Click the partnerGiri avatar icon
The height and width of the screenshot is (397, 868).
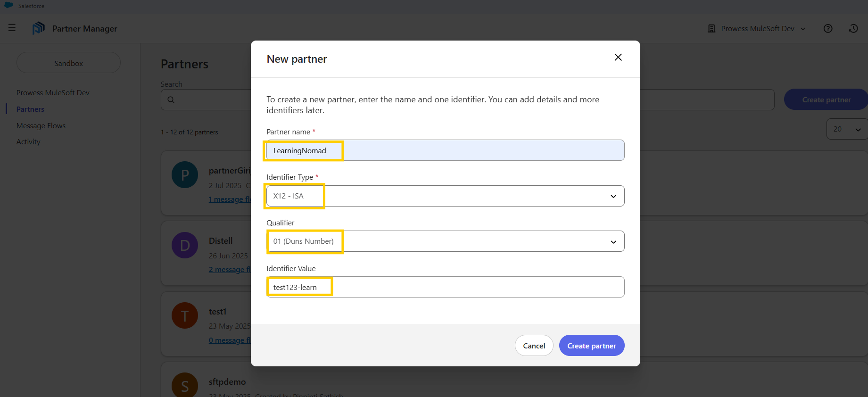tap(184, 175)
